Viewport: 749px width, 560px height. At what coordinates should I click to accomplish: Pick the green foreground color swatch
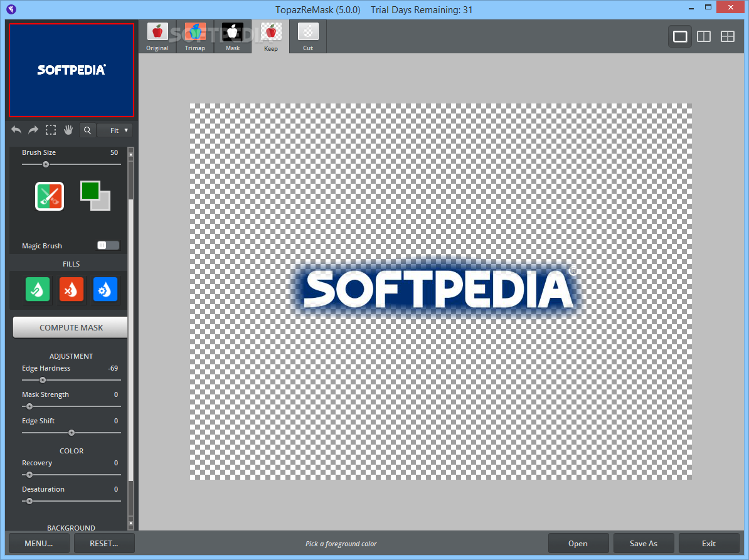point(90,191)
